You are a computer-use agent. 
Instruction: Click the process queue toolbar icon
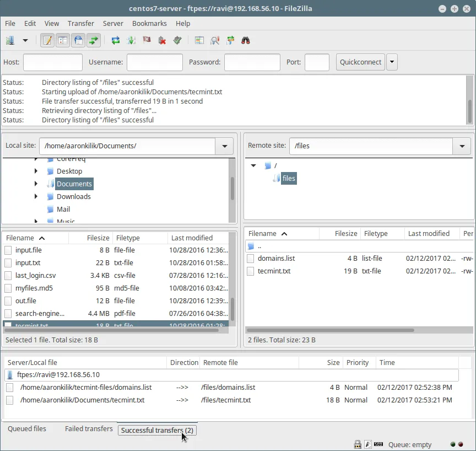coord(131,40)
